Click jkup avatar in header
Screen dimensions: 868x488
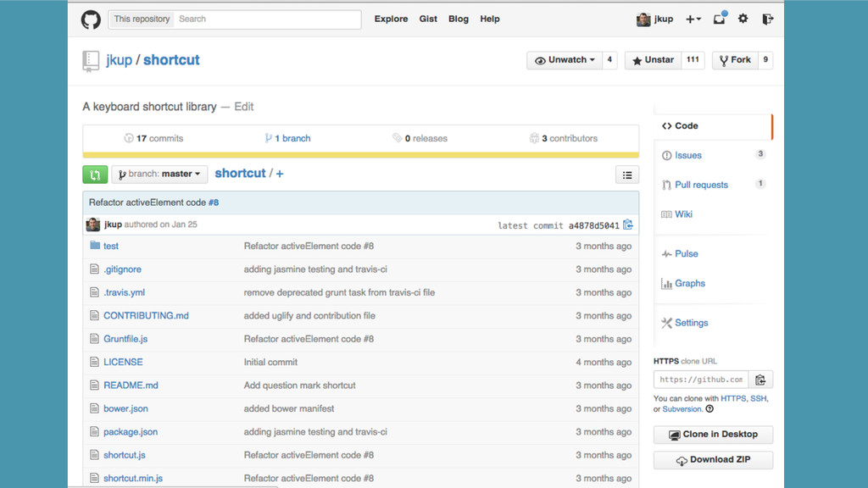[x=643, y=19]
